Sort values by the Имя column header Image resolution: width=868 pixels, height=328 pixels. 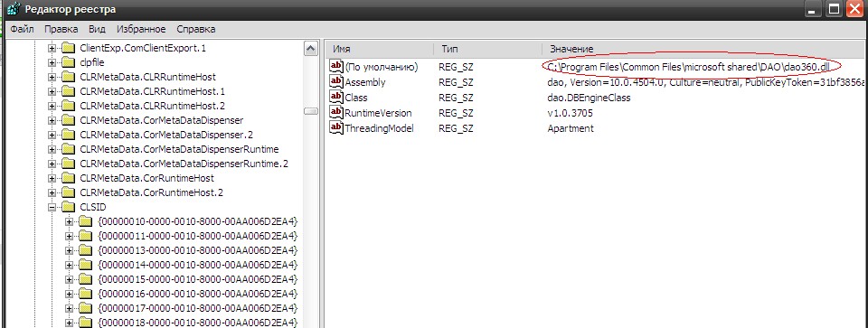point(379,49)
